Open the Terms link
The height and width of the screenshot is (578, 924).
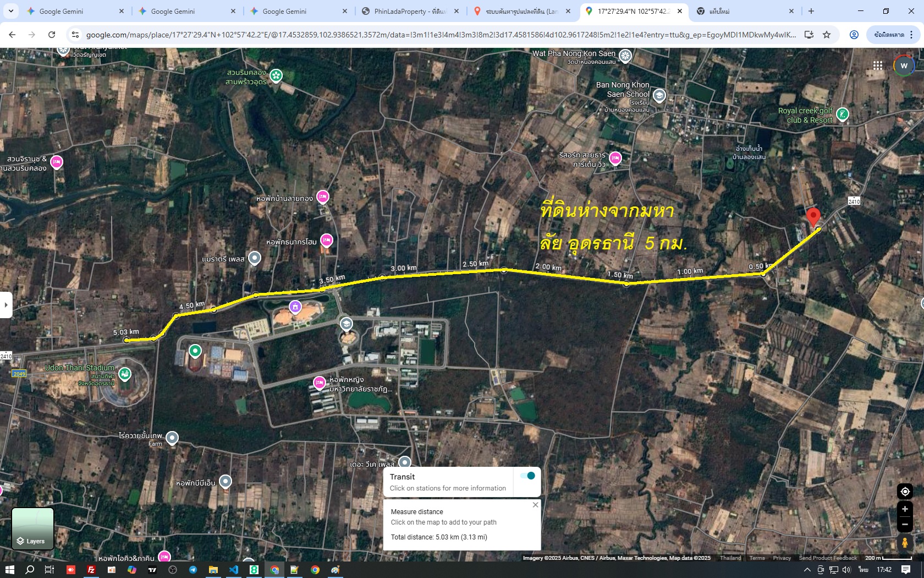coord(757,558)
